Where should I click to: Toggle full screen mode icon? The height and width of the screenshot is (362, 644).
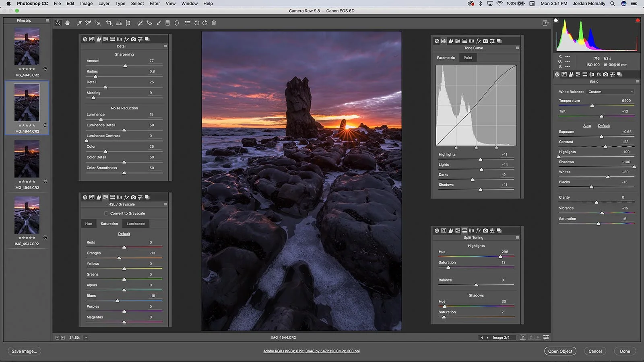[x=545, y=23]
